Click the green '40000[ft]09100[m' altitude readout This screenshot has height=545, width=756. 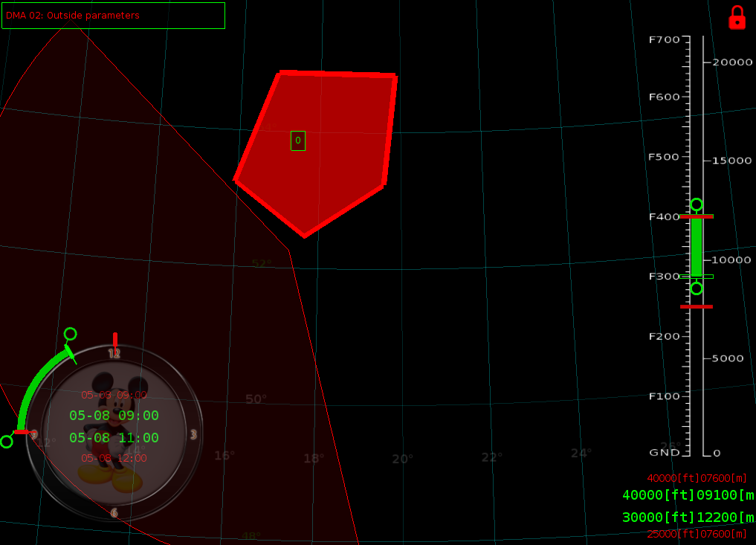[x=688, y=495]
